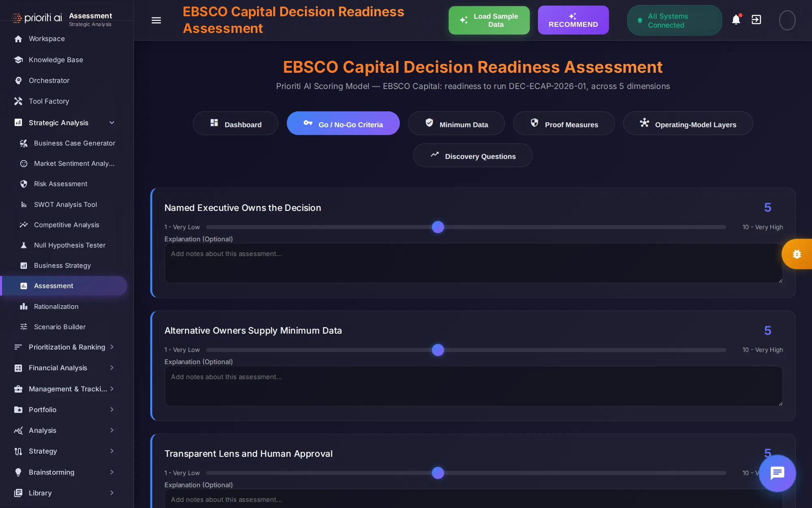The height and width of the screenshot is (508, 812).
Task: Open Business Case Generator link
Action: coord(75,143)
